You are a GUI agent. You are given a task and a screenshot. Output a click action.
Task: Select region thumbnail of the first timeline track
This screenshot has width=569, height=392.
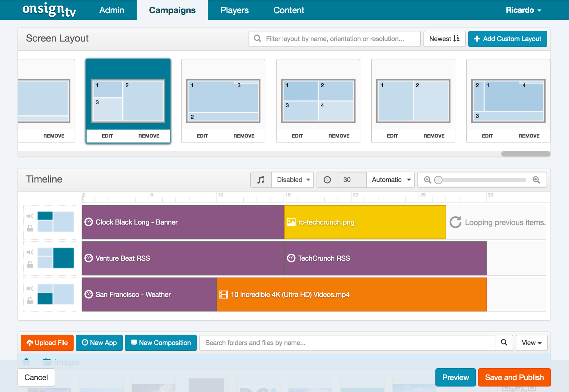point(55,222)
